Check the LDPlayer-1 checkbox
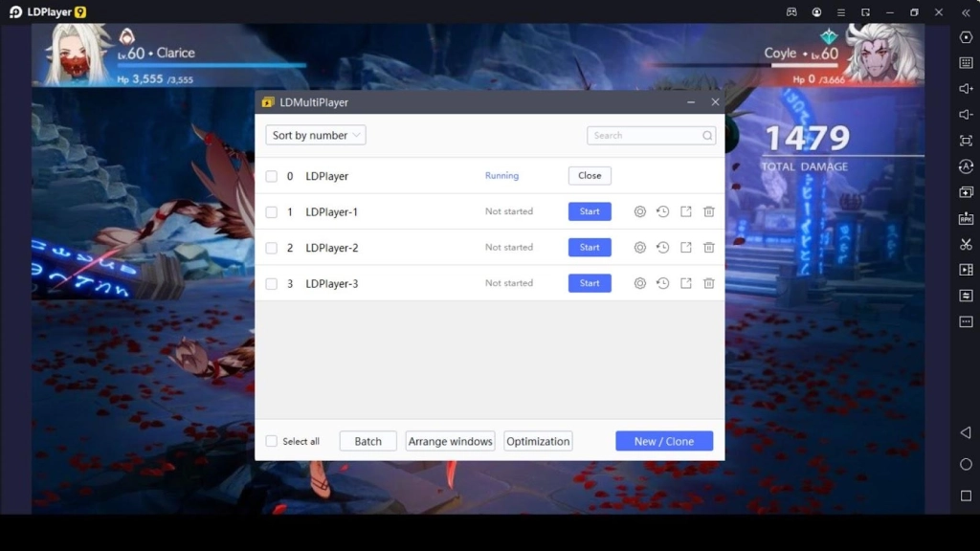 (x=271, y=211)
